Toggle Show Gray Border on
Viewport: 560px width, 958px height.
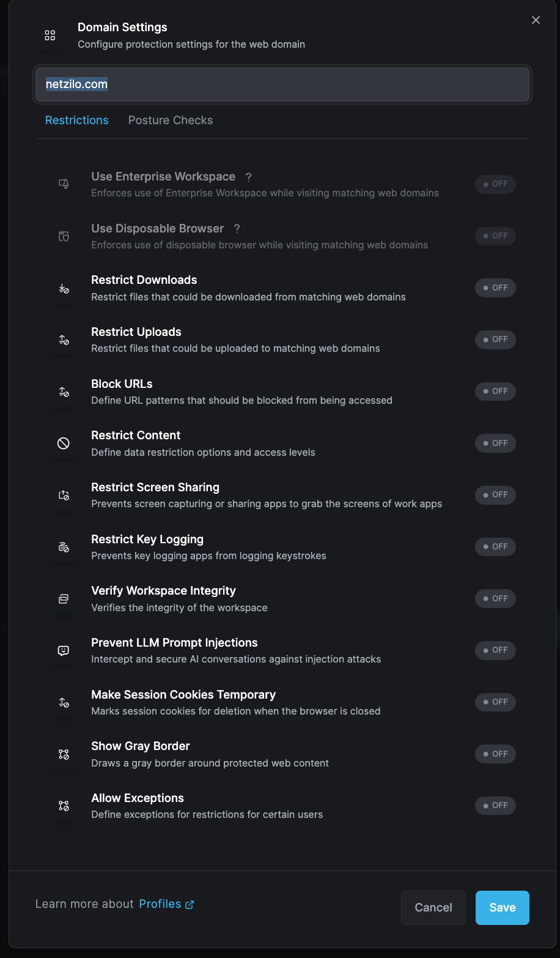495,754
